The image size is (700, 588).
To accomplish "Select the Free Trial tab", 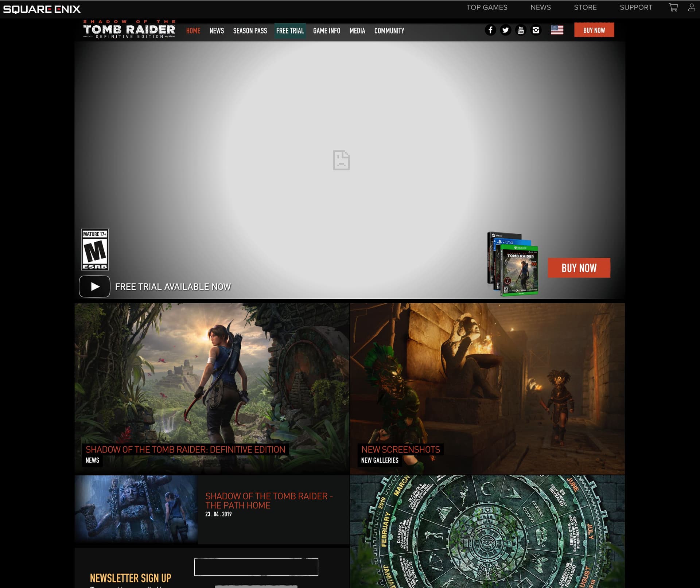I will [290, 31].
